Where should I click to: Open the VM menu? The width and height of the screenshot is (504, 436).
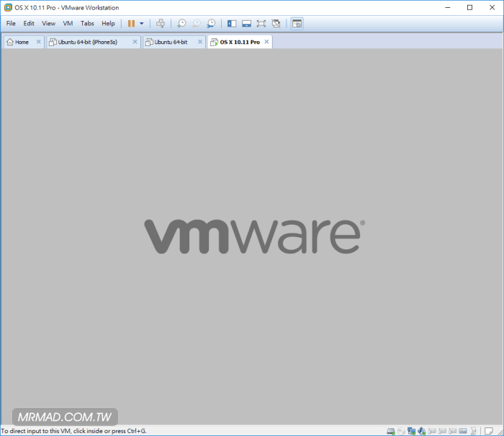(x=68, y=23)
